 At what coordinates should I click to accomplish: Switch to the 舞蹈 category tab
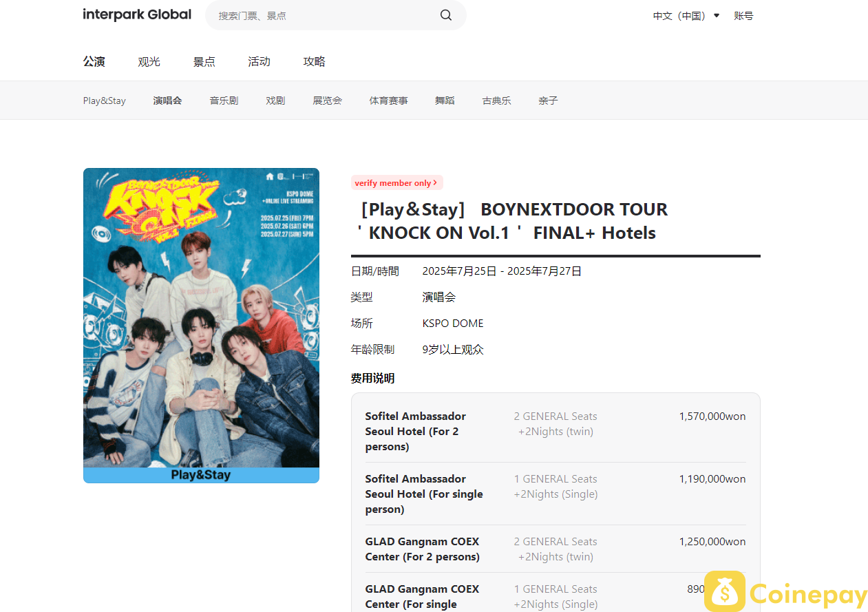coord(445,101)
